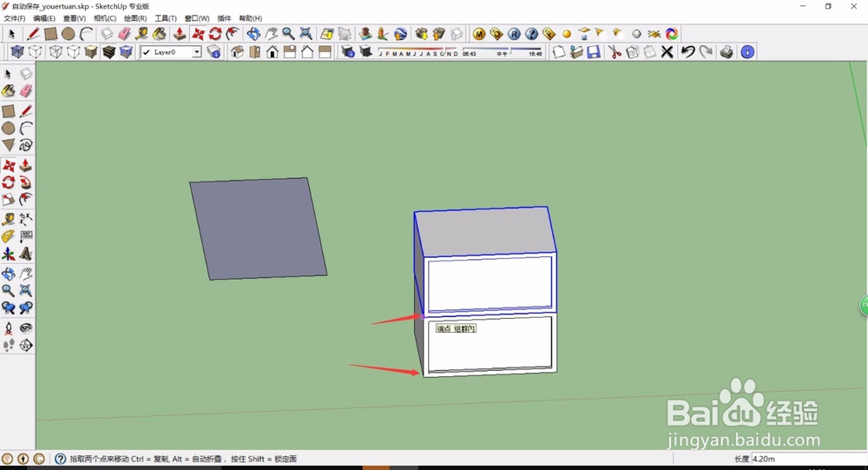The height and width of the screenshot is (470, 868).
Task: Open the 插件 menu
Action: pyautogui.click(x=224, y=18)
